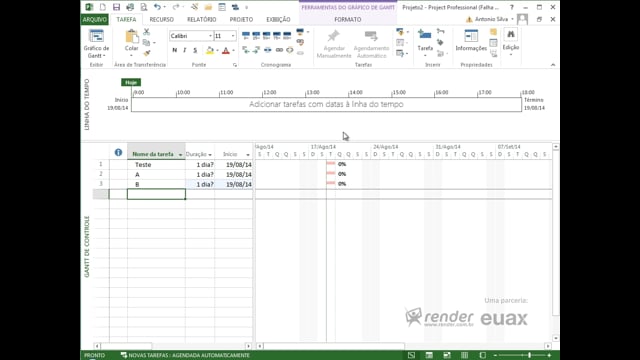Indent the task with right arrow icon
This screenshot has width=640, height=360.
tap(256, 50)
